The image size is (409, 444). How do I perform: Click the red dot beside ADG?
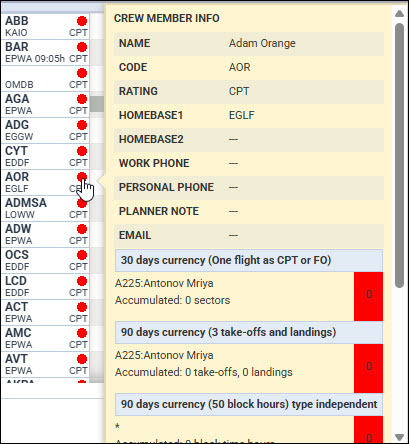click(x=82, y=125)
